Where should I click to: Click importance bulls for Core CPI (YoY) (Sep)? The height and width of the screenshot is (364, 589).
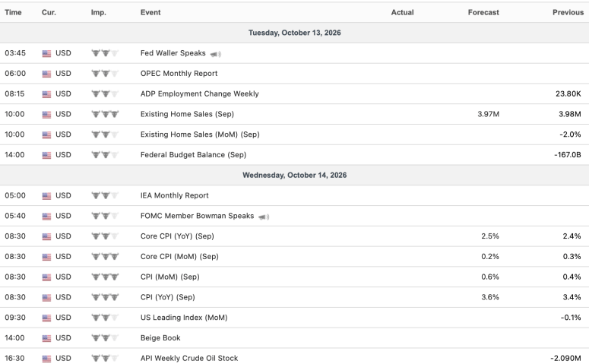click(105, 236)
